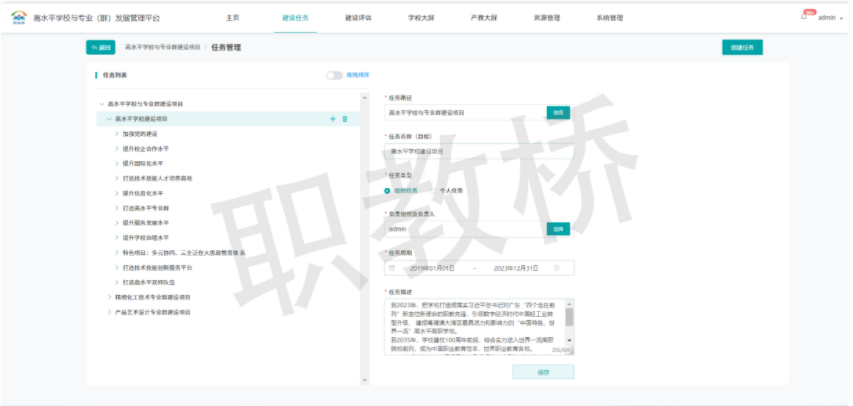Screen dimensions: 853x406
Task: Click the 负责组织及负责人 admin field
Action: [x=466, y=229]
